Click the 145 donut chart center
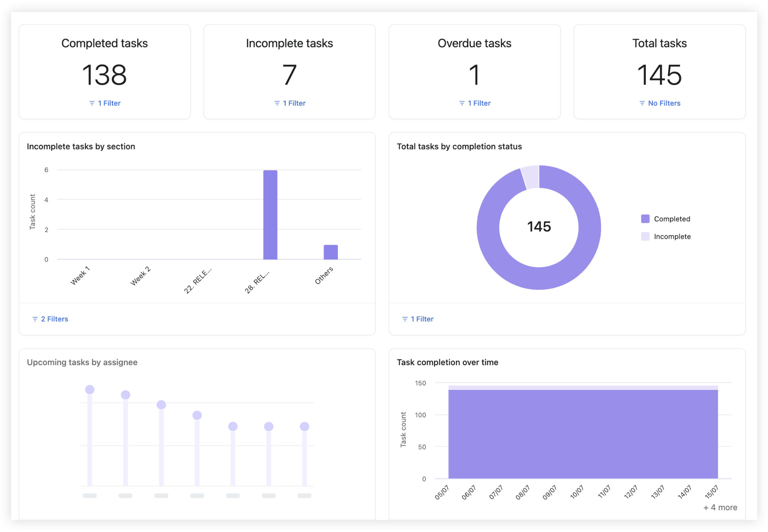This screenshot has width=768, height=532. (x=539, y=227)
